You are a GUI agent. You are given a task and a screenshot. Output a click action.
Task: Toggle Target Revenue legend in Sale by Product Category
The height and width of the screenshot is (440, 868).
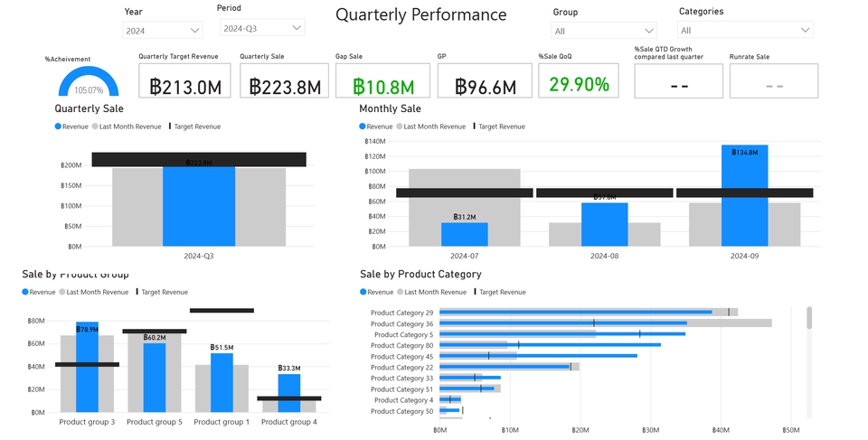click(499, 292)
